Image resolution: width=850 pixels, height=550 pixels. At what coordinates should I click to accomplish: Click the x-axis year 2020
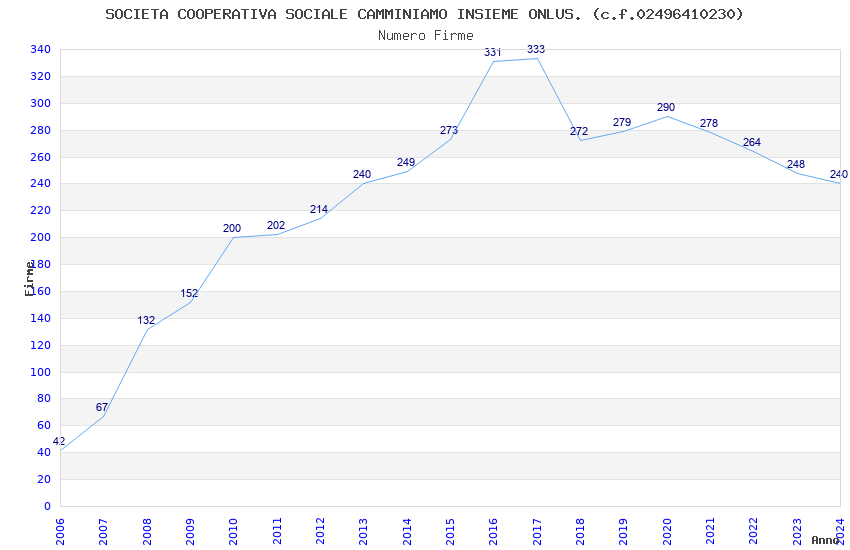coord(667,531)
